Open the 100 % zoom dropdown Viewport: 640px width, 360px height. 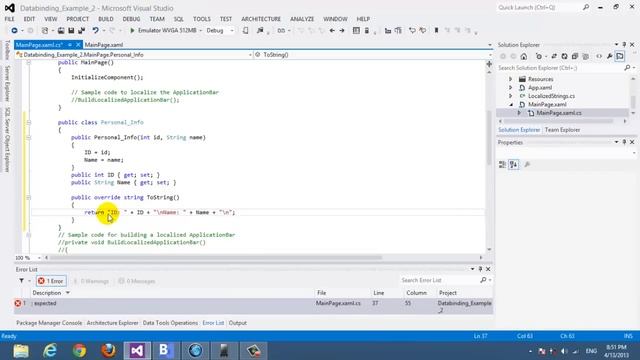tap(39, 258)
